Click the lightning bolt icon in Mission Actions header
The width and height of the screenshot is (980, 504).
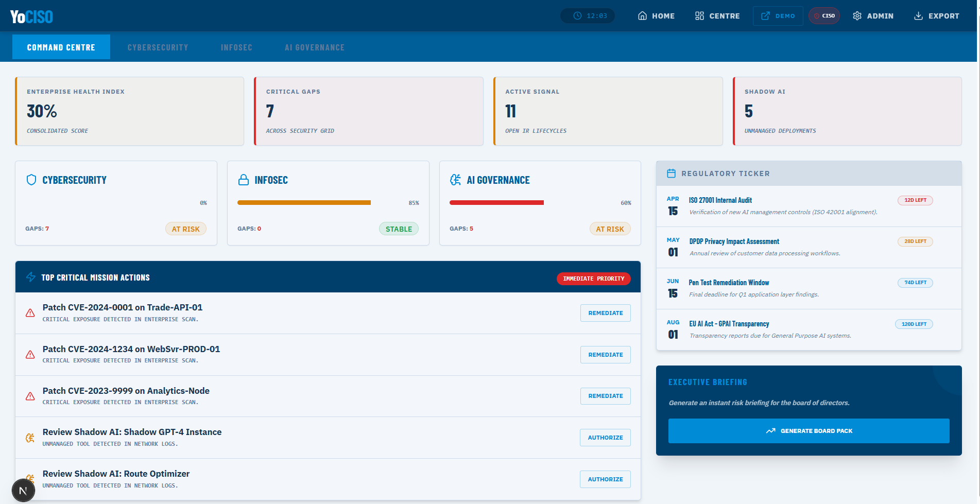click(31, 277)
